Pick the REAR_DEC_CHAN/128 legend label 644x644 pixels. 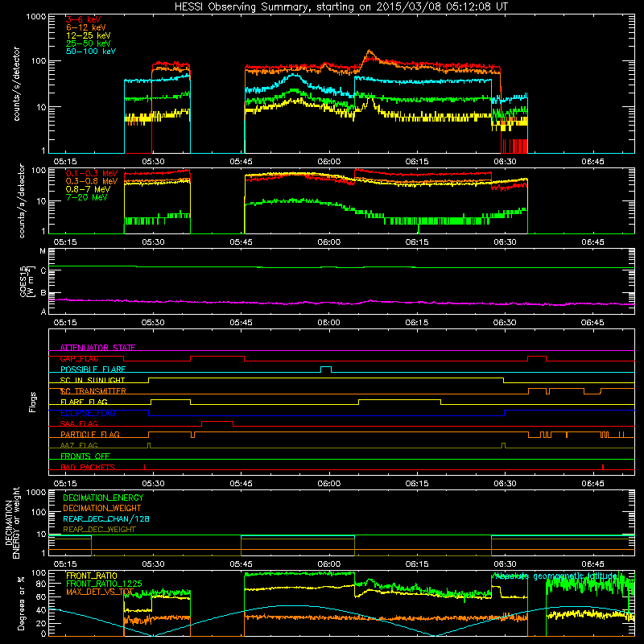106,519
